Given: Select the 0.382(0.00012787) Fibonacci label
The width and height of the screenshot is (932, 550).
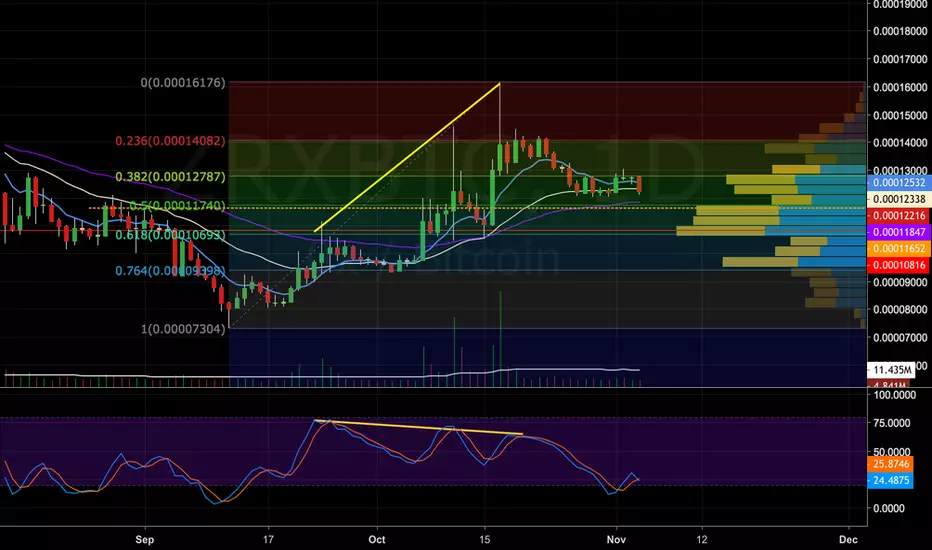Looking at the screenshot, I should pos(171,177).
